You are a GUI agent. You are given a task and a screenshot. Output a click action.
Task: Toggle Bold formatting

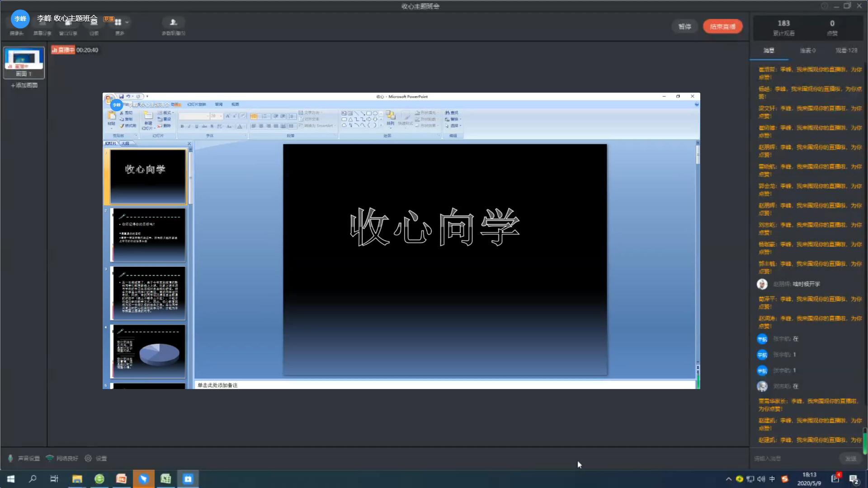[182, 126]
